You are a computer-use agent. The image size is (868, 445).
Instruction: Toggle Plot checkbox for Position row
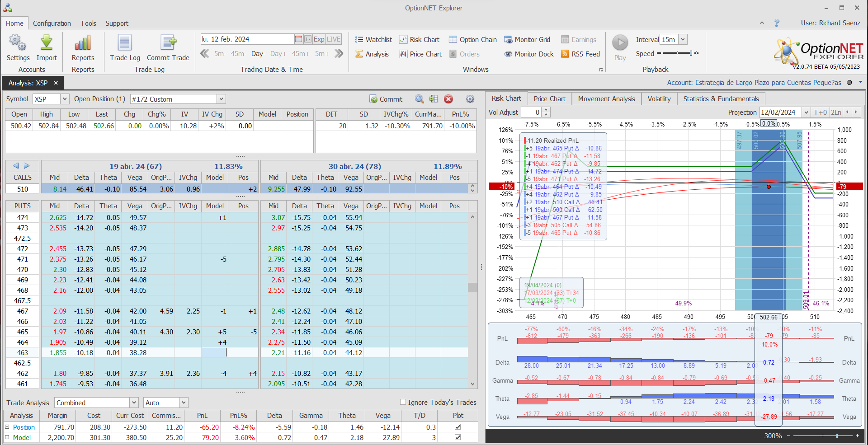click(458, 427)
